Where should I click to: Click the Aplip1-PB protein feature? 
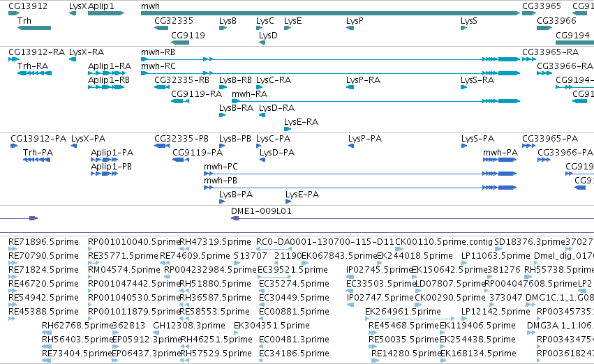(x=105, y=174)
